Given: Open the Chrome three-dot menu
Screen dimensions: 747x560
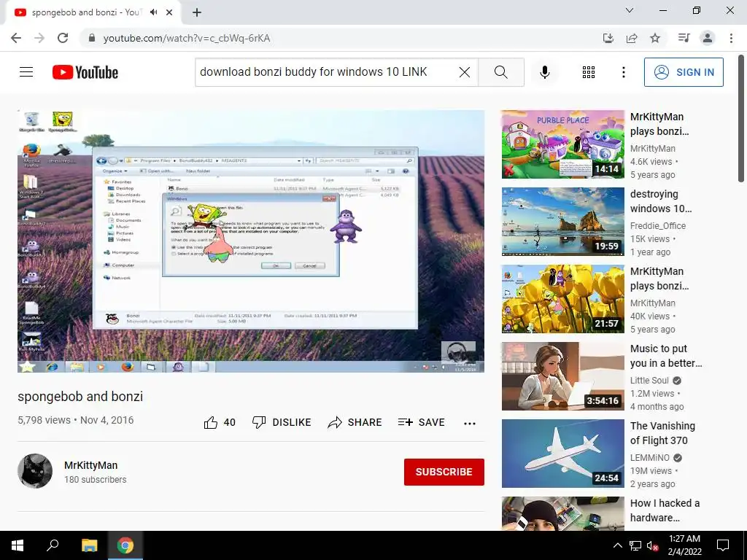Looking at the screenshot, I should [x=731, y=38].
